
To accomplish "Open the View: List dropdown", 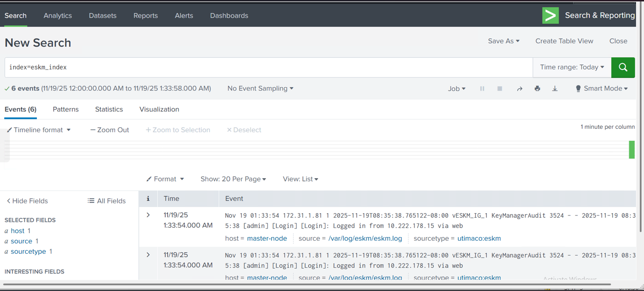I will [x=300, y=179].
